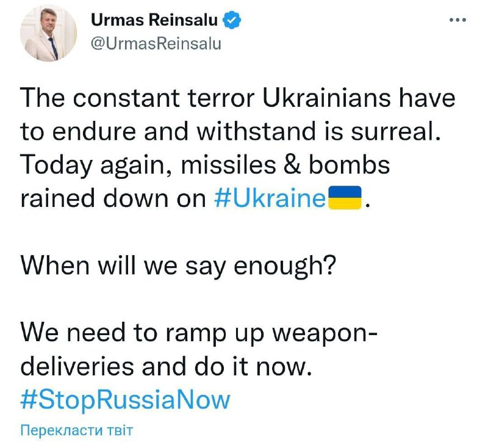Image resolution: width=488 pixels, height=448 pixels.
Task: Click the display name Urmas Reinsalu
Action: 155,20
